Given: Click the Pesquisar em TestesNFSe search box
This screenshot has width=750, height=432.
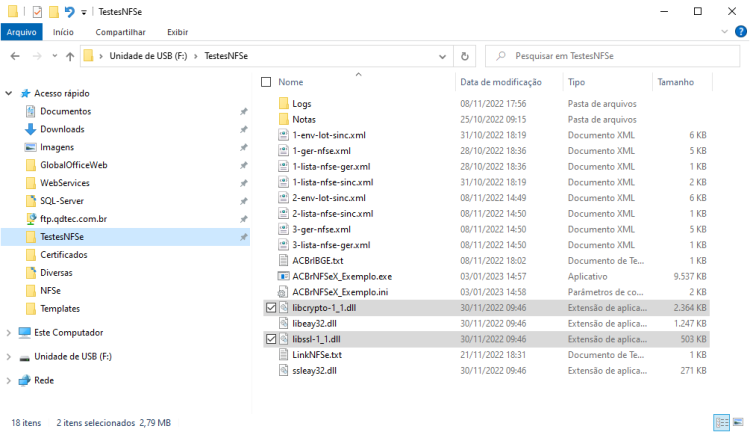Looking at the screenshot, I should (612, 56).
